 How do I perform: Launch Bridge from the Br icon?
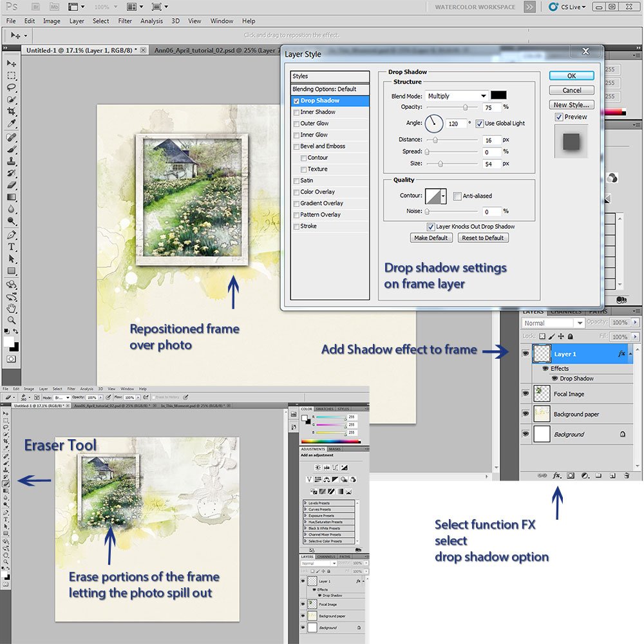35,6
